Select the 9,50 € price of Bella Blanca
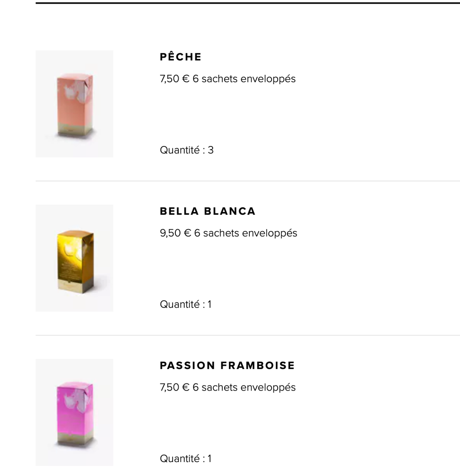Image resolution: width=460 pixels, height=476 pixels. pos(175,233)
